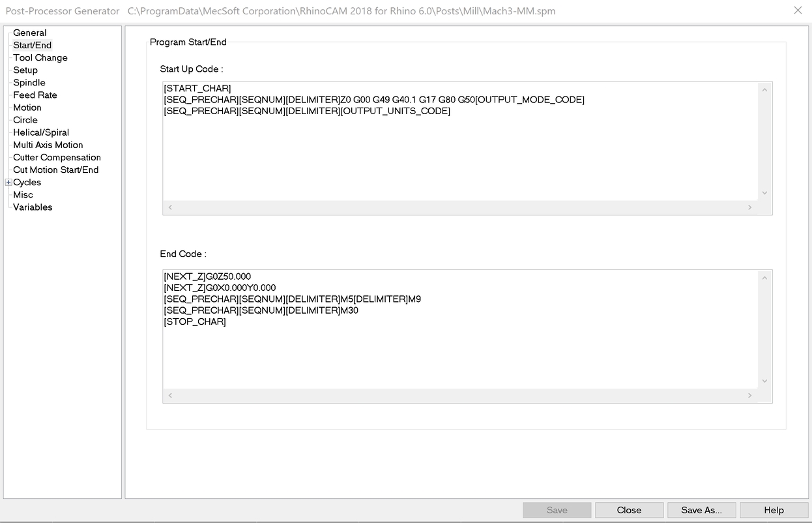Screen dimensions: 812x523
Task: Open the Help for this dialog
Action: [x=774, y=509]
